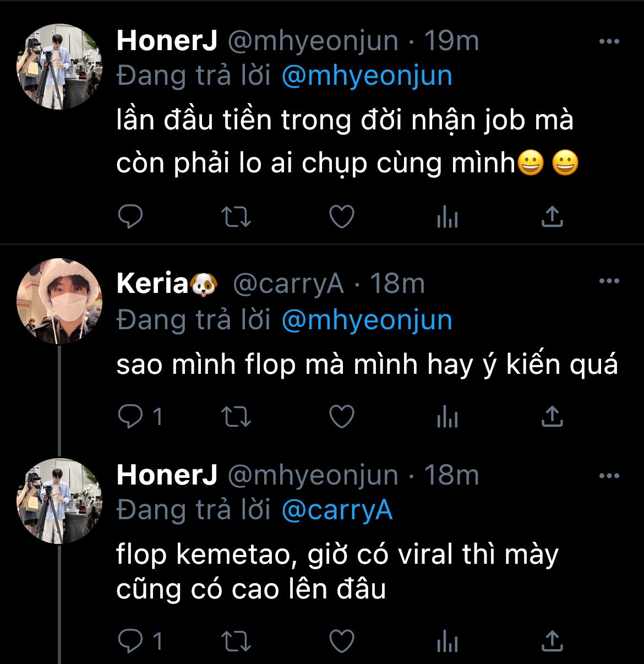
Task: Open @carryA mention link in last reply
Action: point(337,510)
